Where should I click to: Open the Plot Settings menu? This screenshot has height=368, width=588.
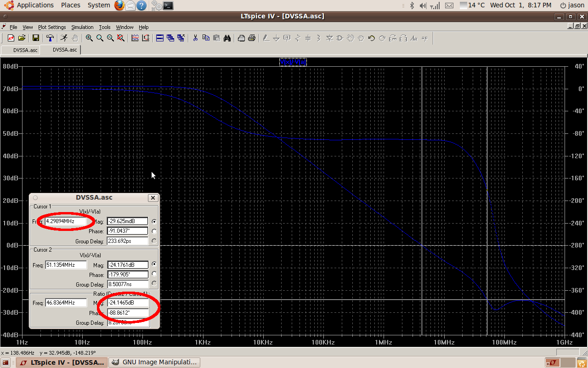pos(52,27)
